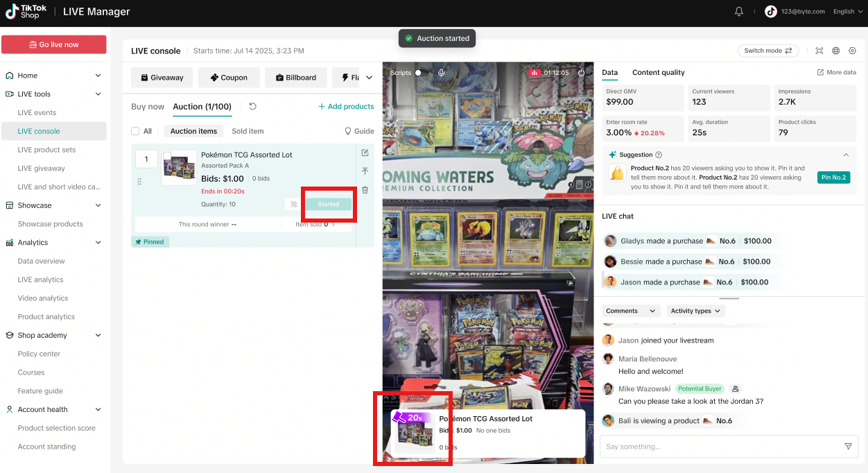This screenshot has width=868, height=473.
Task: Open the Content quality tab
Action: pos(658,72)
